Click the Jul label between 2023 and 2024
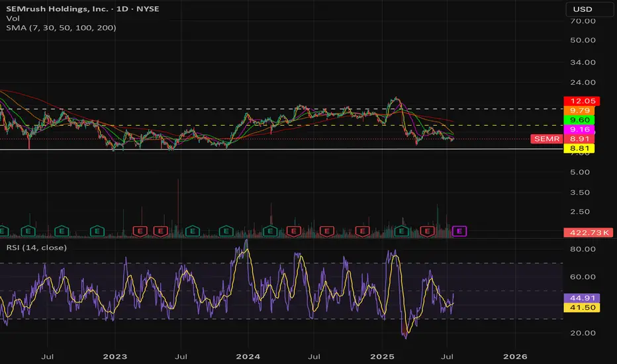The image size is (617, 364). (181, 357)
